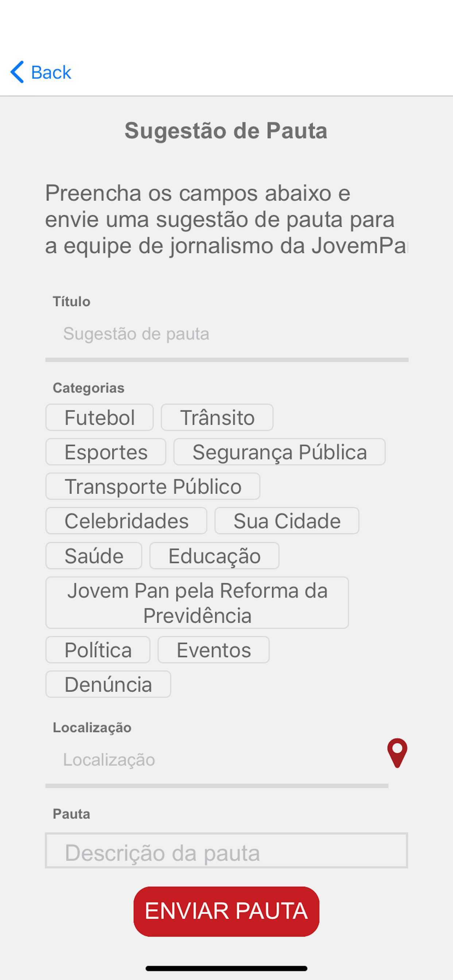This screenshot has height=980, width=453.
Task: Choose the Denúncia category
Action: 108,684
